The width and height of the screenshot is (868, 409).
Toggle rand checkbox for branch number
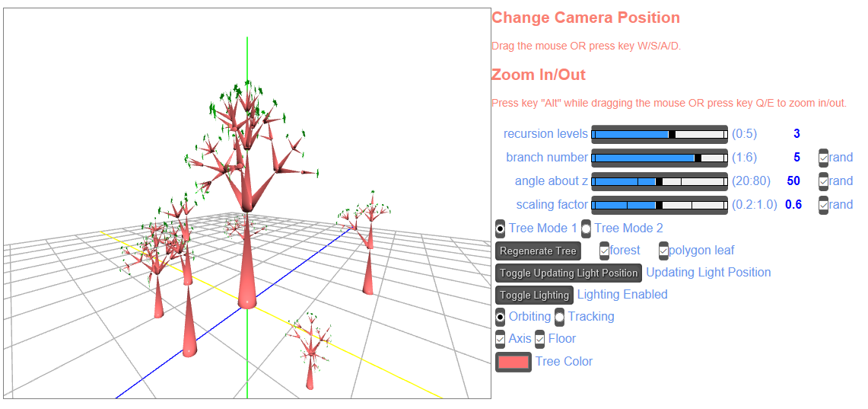click(824, 158)
